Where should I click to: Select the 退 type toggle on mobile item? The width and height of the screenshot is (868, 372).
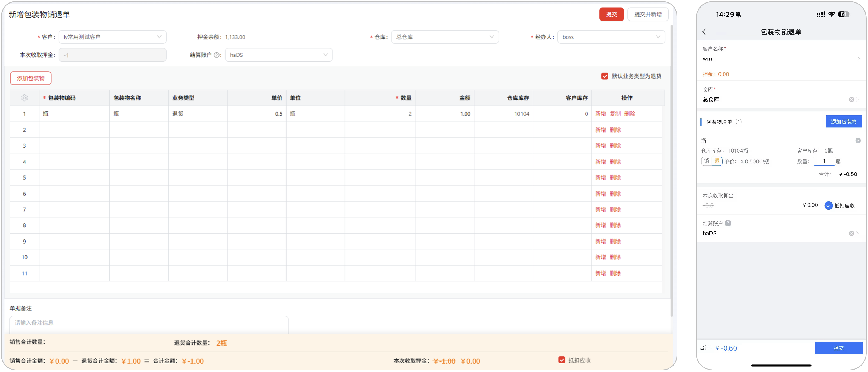click(x=717, y=161)
